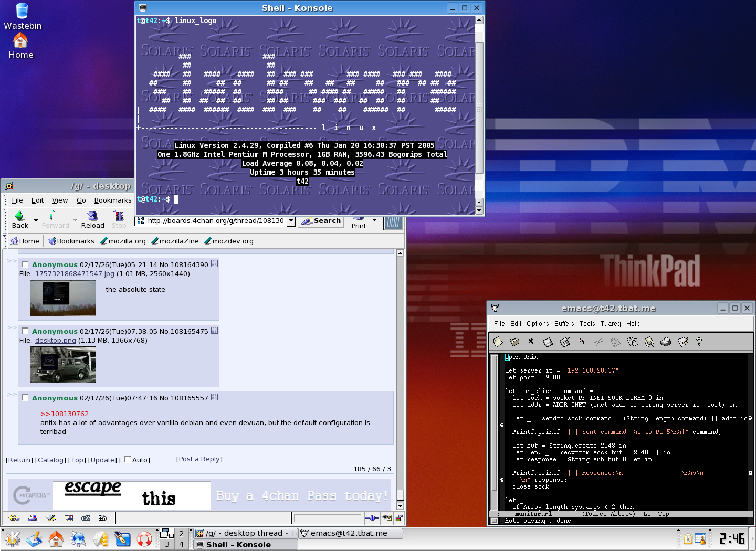Viewport: 756px width, 551px height.
Task: Open Address Book via Mozilla status bar icon
Action: [x=69, y=518]
